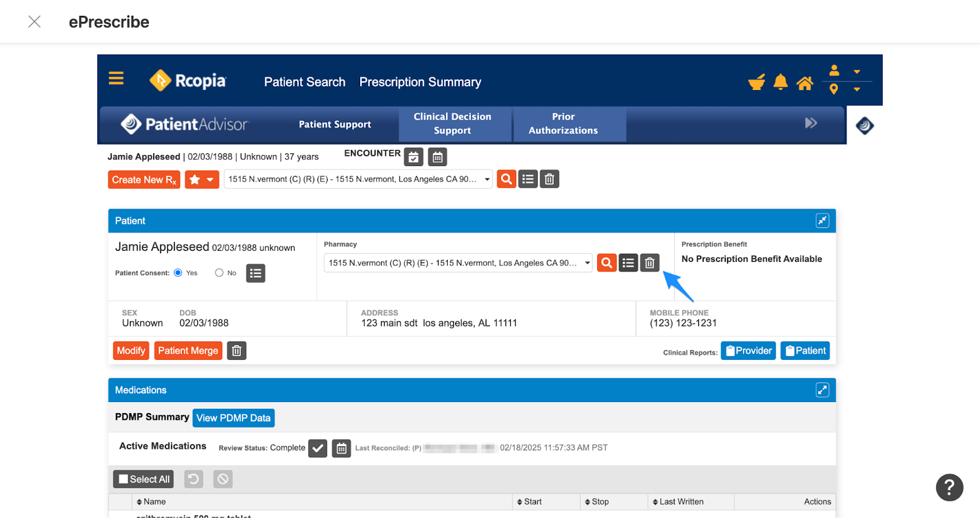Sort medications by Last Written
This screenshot has width=980, height=518.
(x=678, y=501)
